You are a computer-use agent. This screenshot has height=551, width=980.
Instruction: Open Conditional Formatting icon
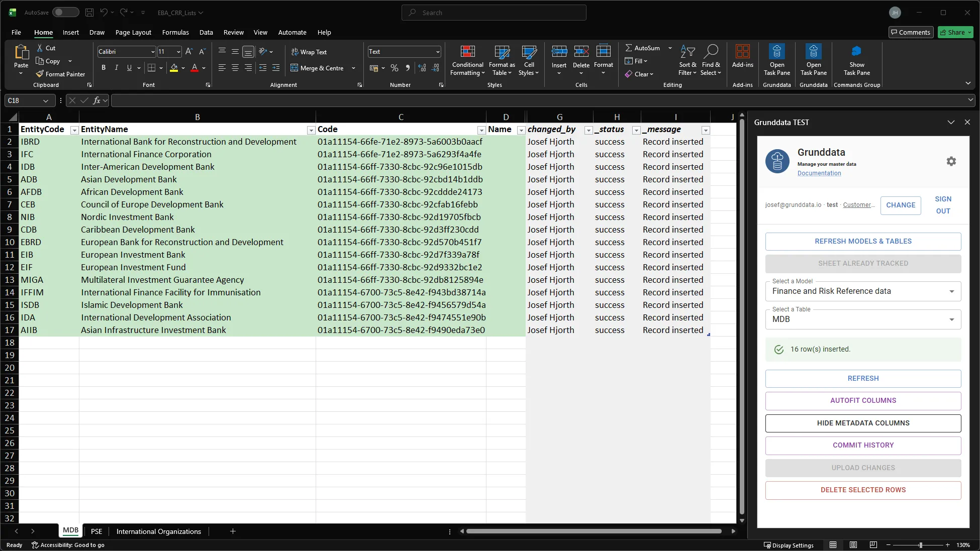(467, 52)
